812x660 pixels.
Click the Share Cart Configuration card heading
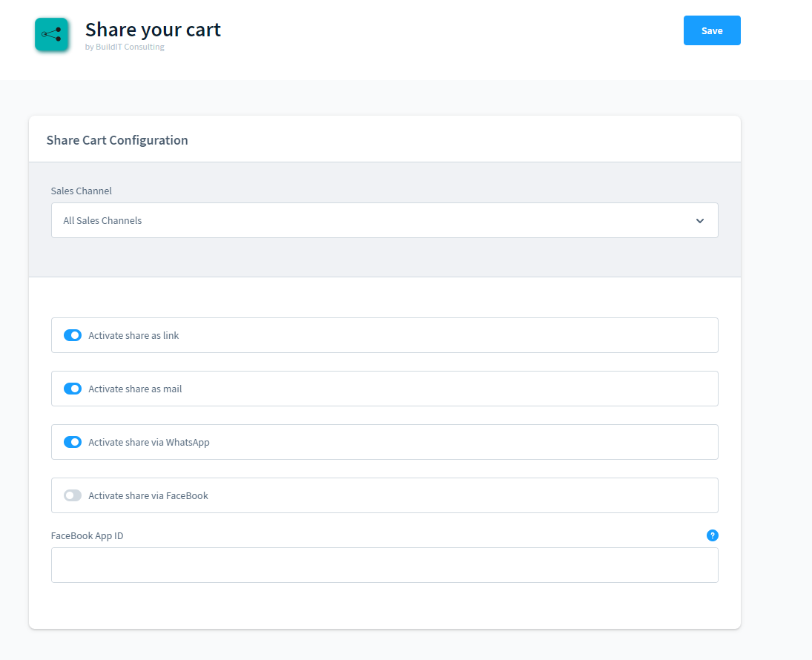click(x=117, y=140)
